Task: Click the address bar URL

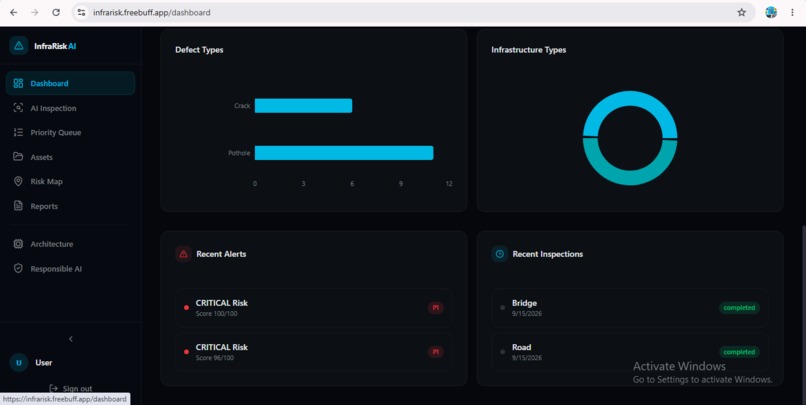Action: tap(152, 13)
